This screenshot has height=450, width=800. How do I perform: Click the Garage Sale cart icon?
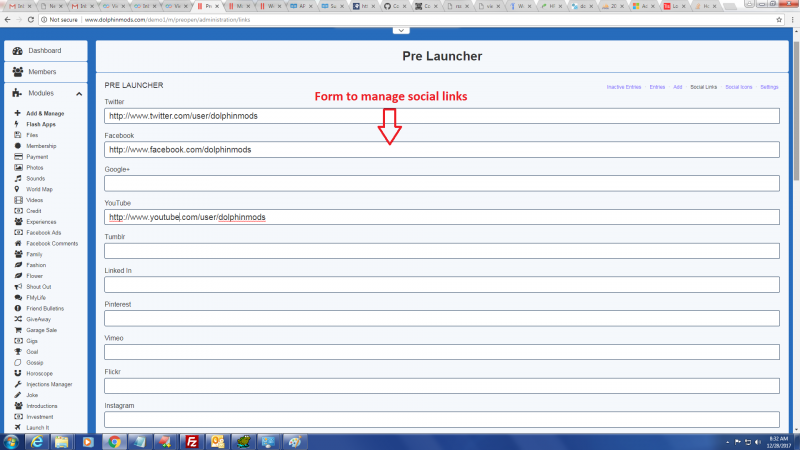tap(18, 330)
